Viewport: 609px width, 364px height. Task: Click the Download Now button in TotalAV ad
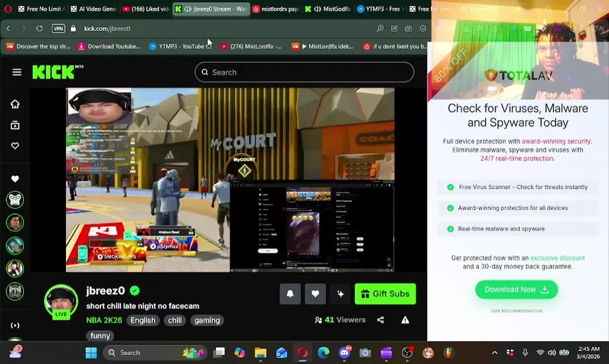516,290
